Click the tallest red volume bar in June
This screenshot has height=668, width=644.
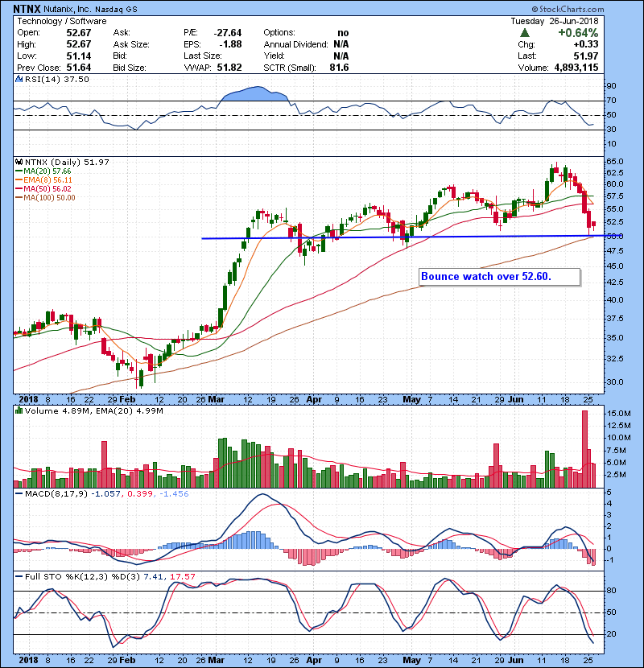[584, 449]
